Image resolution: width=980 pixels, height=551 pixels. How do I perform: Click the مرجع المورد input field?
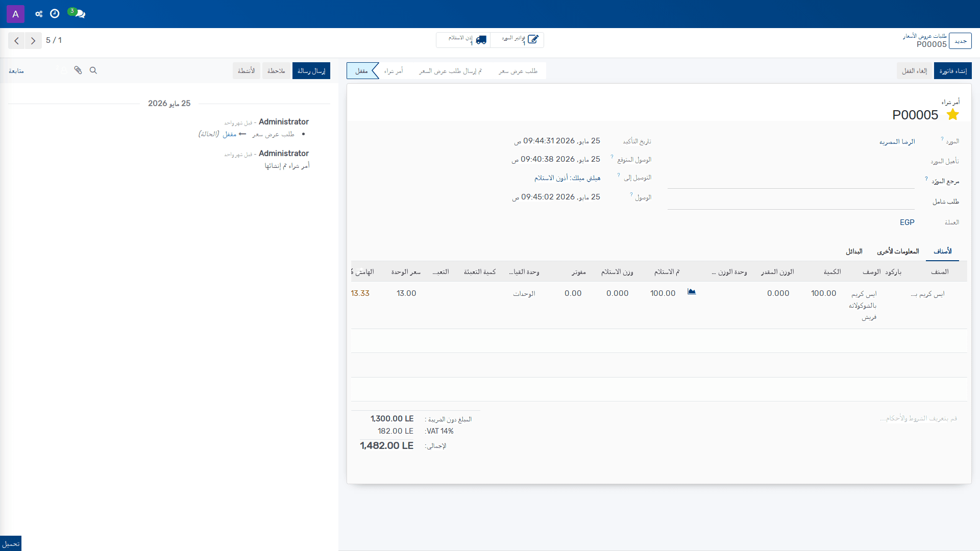(791, 181)
